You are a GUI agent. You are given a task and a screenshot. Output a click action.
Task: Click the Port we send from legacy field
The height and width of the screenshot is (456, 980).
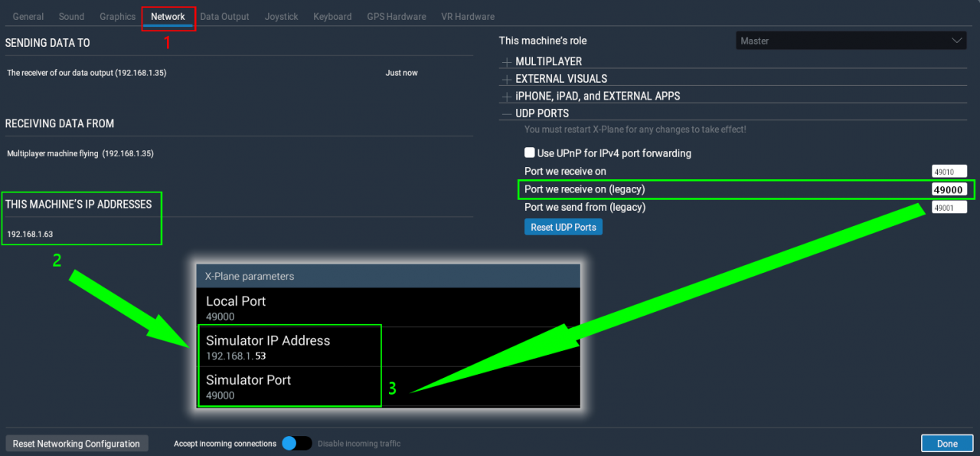[949, 208]
